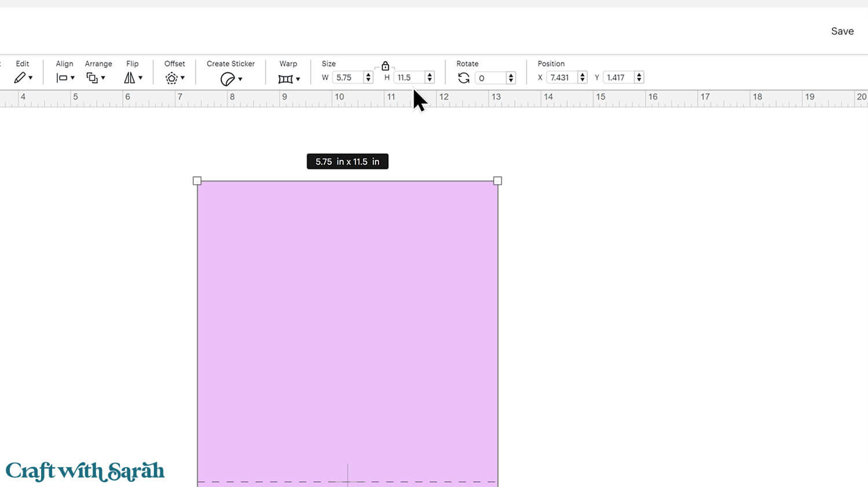Viewport: 868px width, 487px height.
Task: Click the Height input field
Action: 409,78
